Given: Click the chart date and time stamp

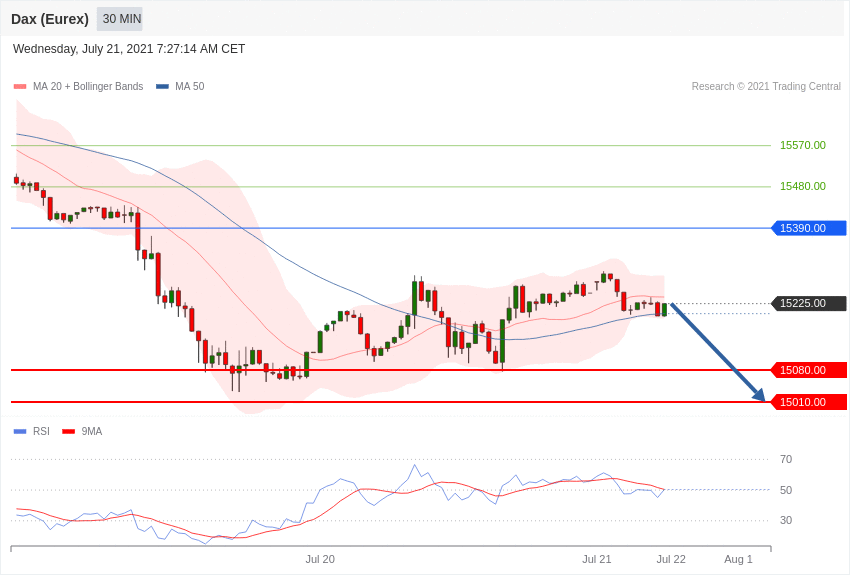Looking at the screenshot, I should click(129, 49).
